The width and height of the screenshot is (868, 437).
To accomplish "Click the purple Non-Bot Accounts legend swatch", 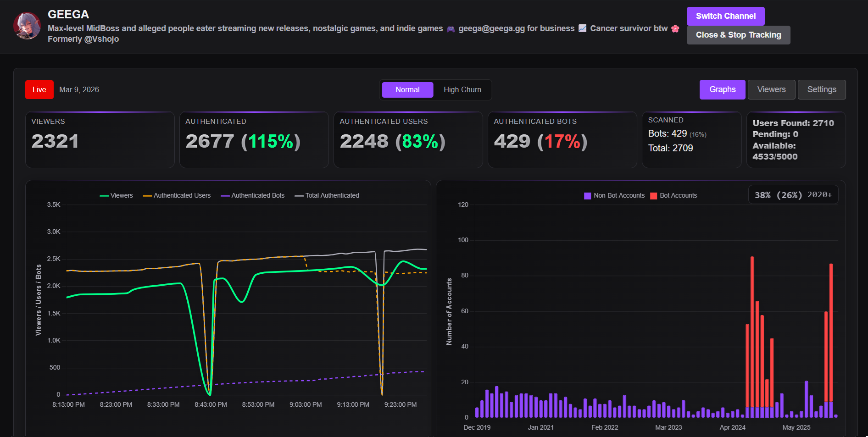I will click(587, 196).
